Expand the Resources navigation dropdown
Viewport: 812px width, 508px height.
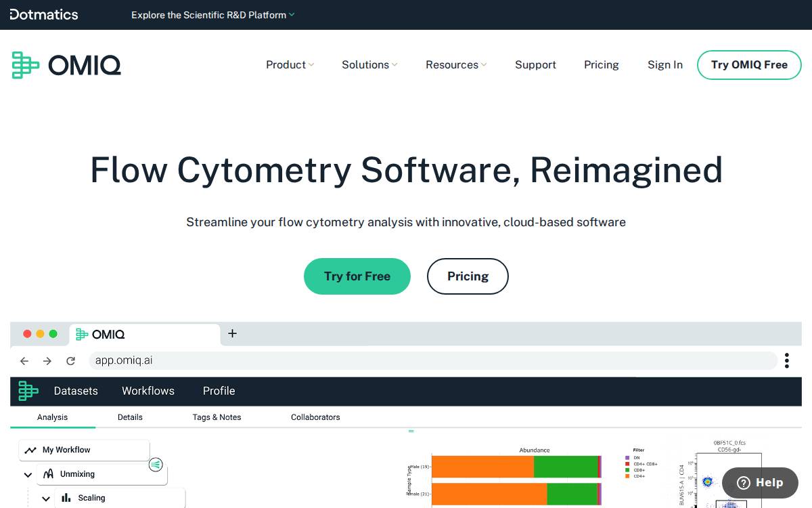coord(456,65)
